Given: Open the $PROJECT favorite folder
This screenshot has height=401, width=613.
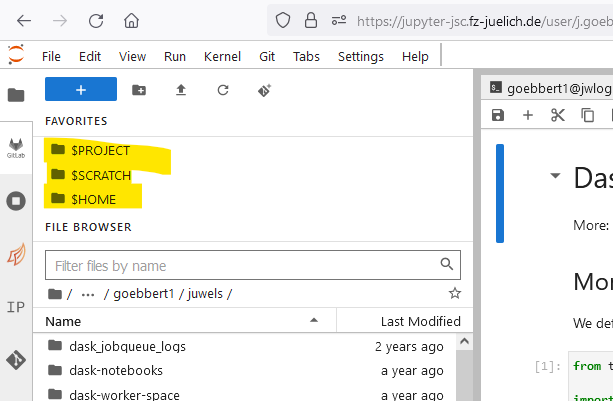Looking at the screenshot, I should [x=91, y=151].
